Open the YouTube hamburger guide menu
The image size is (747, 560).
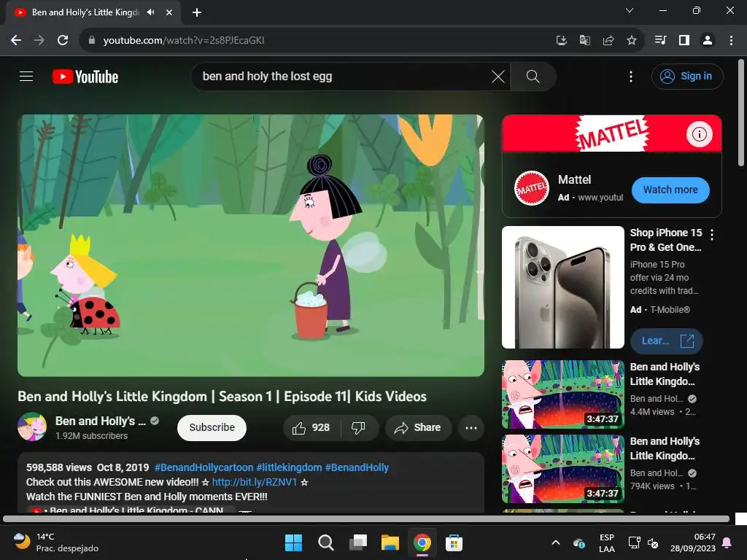26,76
